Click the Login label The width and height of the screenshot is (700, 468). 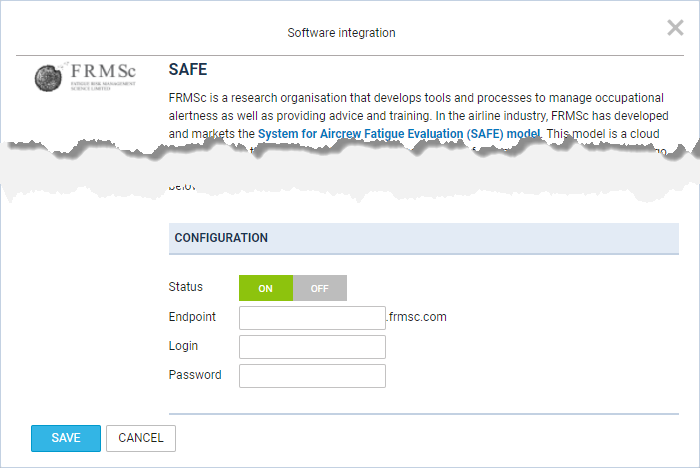(183, 346)
